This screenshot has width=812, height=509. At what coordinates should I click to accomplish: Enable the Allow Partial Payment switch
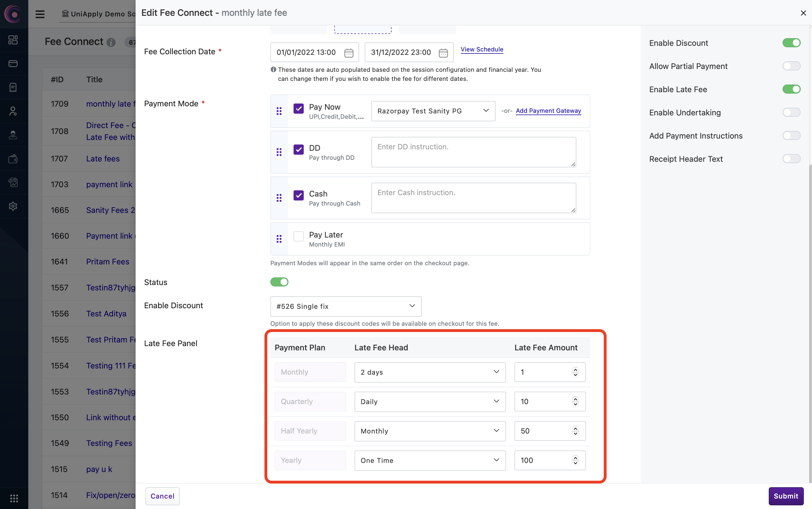[x=791, y=66]
